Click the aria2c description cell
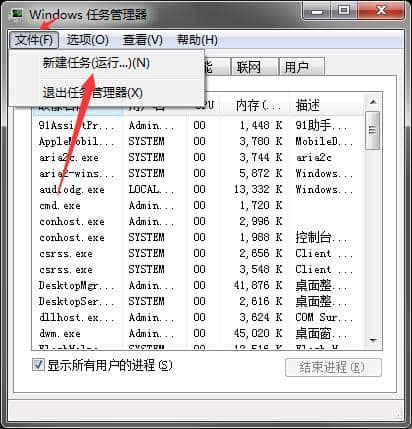This screenshot has width=412, height=429. coord(314,157)
